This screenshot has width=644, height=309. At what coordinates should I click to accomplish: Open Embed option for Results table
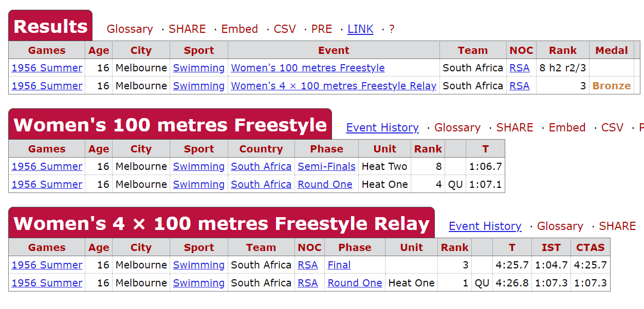click(240, 29)
